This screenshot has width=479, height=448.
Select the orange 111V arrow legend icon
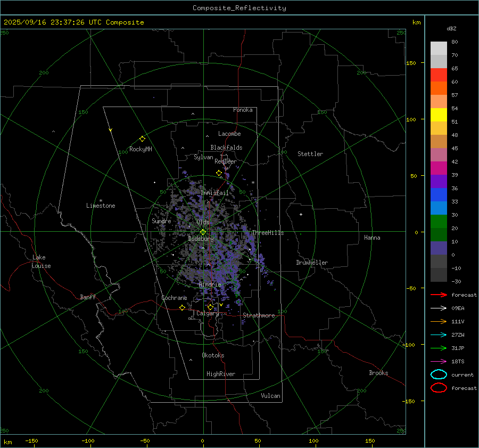(438, 322)
